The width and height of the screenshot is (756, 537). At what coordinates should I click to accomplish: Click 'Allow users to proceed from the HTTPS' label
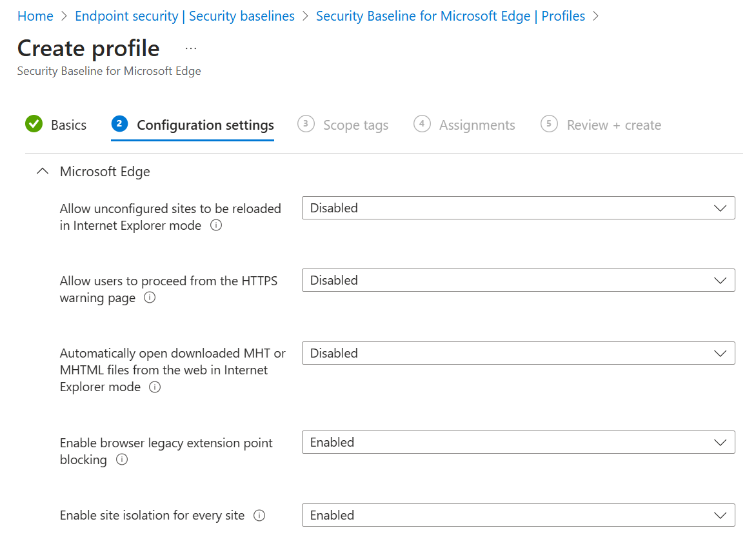(x=168, y=281)
